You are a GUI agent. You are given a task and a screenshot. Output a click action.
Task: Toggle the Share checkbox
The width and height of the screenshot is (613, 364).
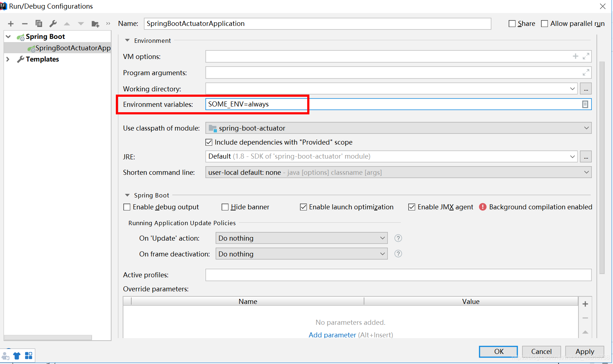(x=512, y=24)
